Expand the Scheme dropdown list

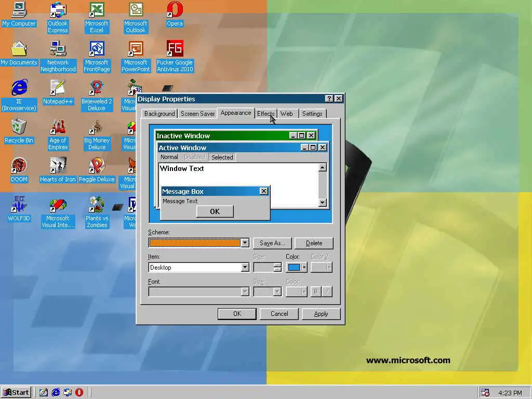click(245, 243)
